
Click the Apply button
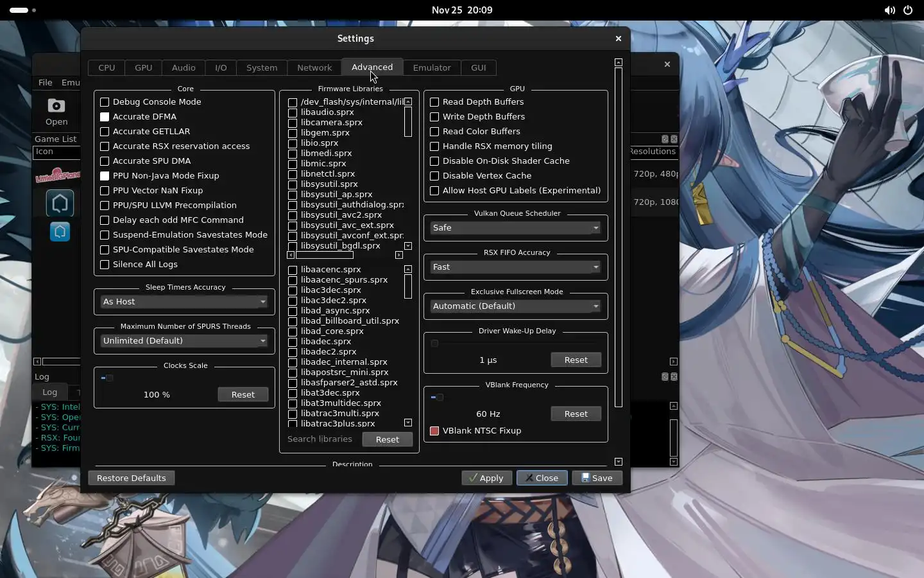486,478
